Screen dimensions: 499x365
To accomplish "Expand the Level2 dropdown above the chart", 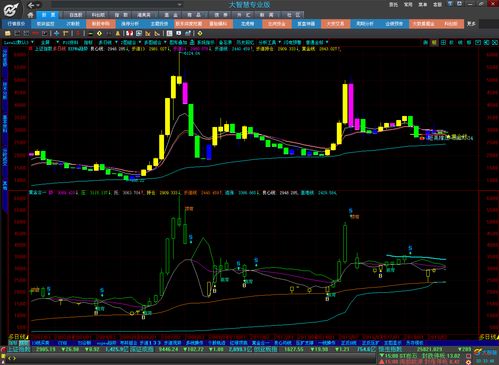I will [32, 42].
